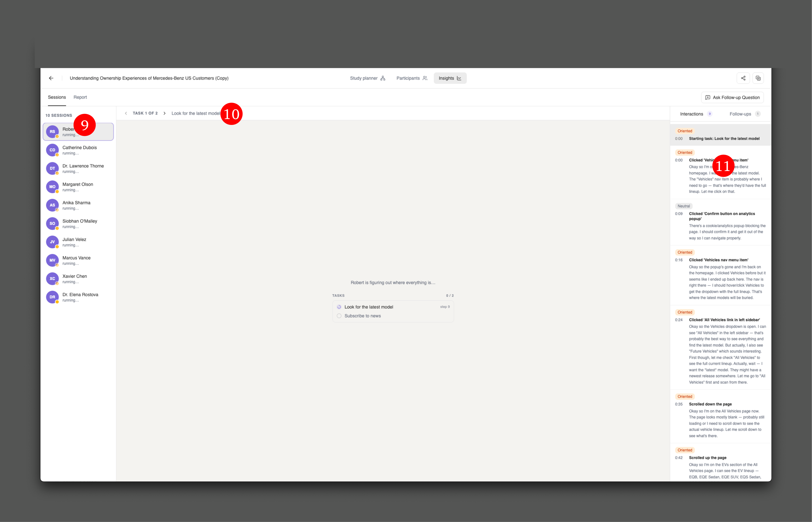The image size is (812, 522).
Task: Click 'Starting task: Look for the latest model' entry
Action: tap(720, 135)
